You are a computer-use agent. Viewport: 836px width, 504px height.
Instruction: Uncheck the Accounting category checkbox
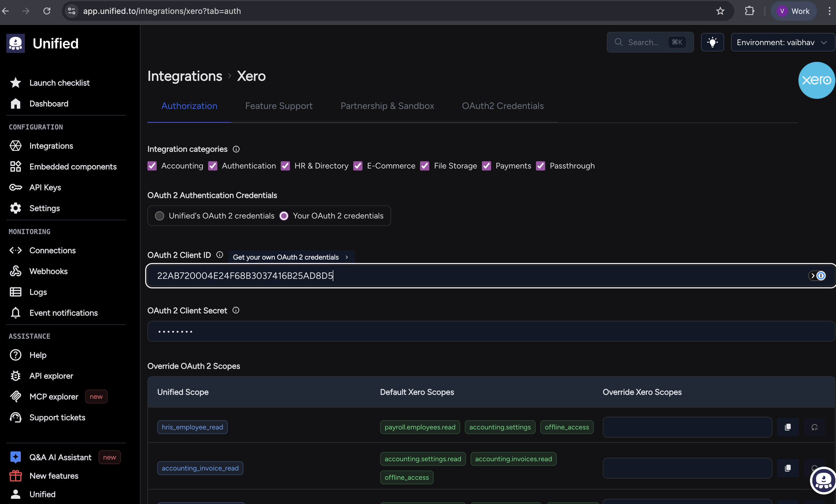click(x=152, y=166)
